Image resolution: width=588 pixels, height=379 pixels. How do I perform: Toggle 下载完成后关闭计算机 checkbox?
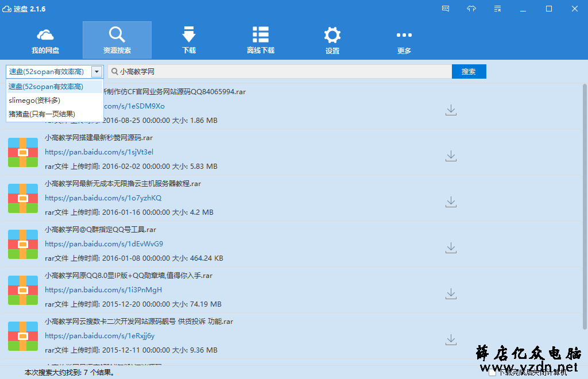click(492, 372)
